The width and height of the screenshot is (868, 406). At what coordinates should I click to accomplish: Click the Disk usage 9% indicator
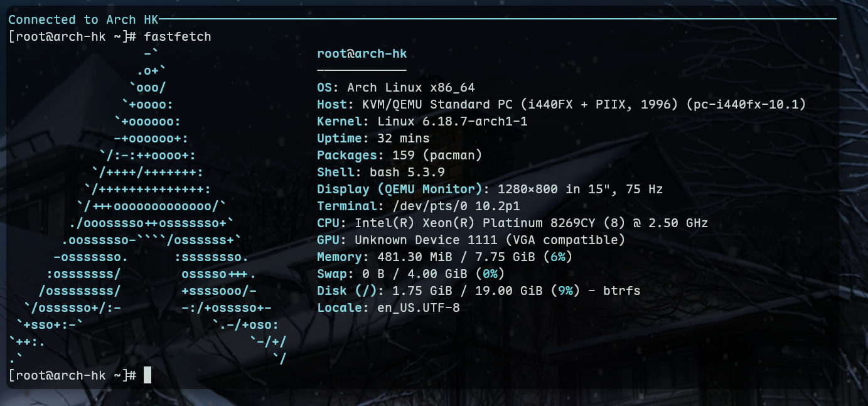coord(565,291)
